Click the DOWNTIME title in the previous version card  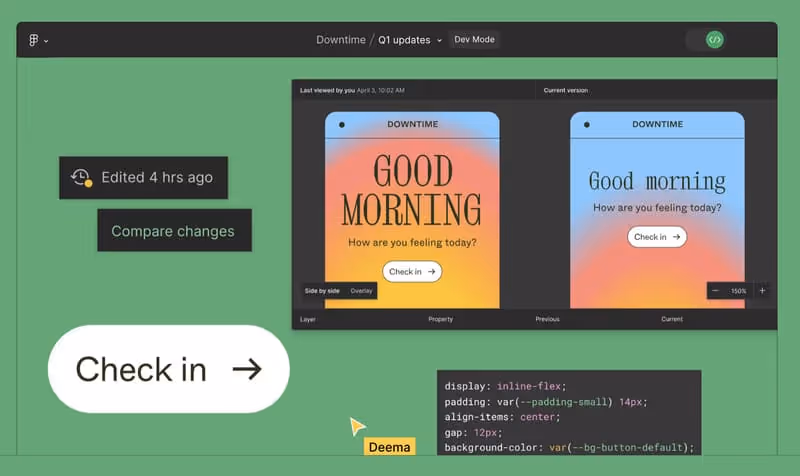413,124
